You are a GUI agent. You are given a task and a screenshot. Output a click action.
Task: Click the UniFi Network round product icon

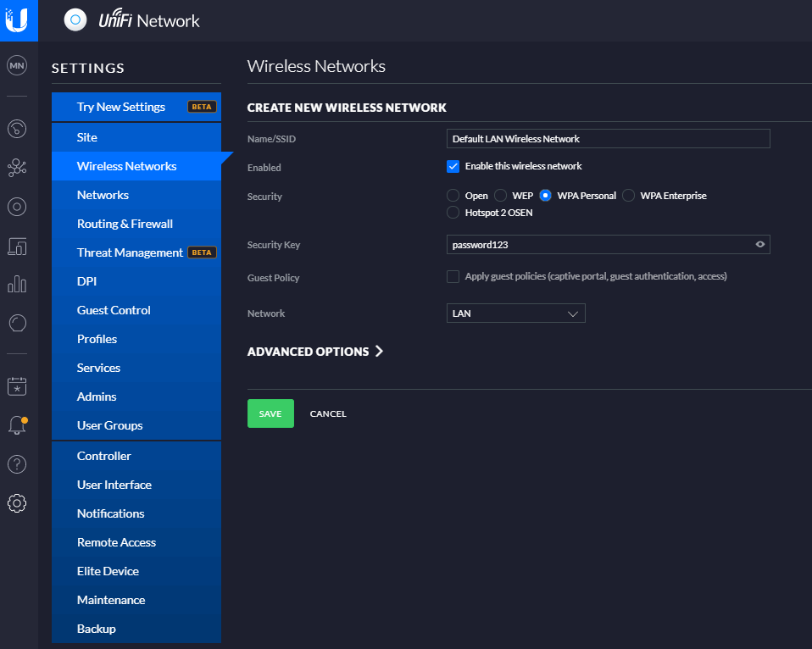[x=75, y=20]
